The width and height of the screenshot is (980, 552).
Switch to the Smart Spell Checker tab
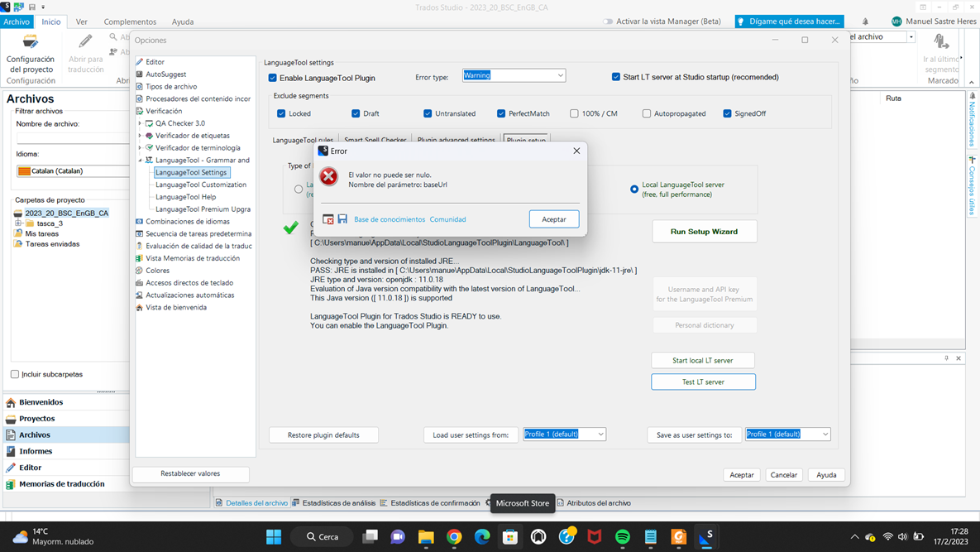coord(375,140)
